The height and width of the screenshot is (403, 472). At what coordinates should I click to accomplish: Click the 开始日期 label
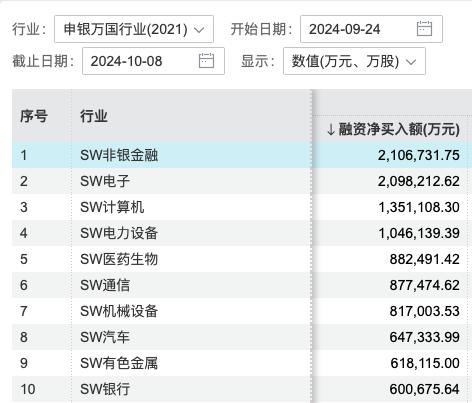[x=261, y=29]
